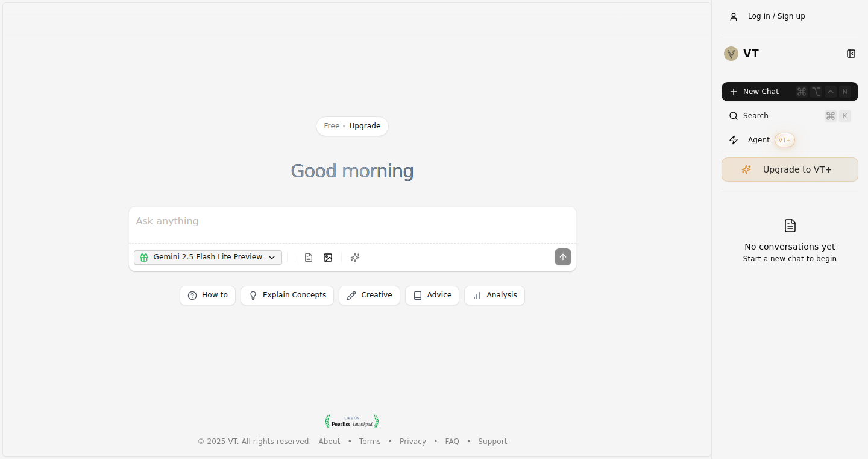The image size is (868, 459).
Task: Click the VT logo avatar
Action: 731,54
